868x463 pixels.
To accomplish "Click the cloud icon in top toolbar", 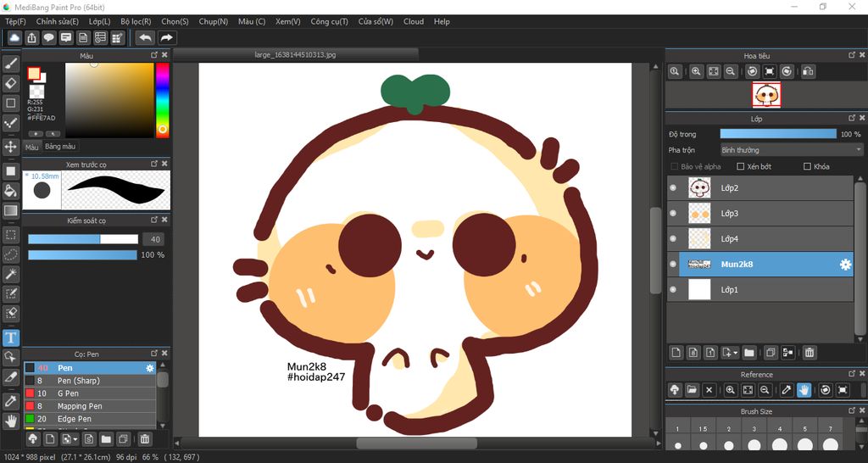I will 14,37.
